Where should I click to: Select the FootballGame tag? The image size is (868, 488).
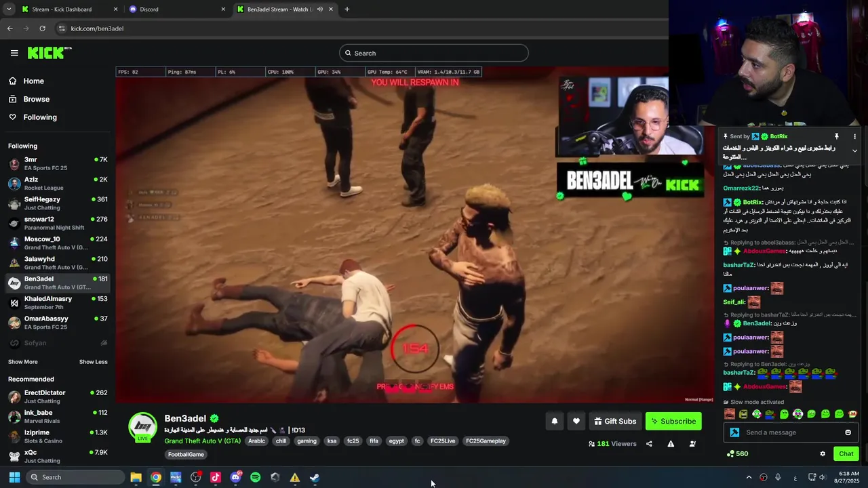186,455
